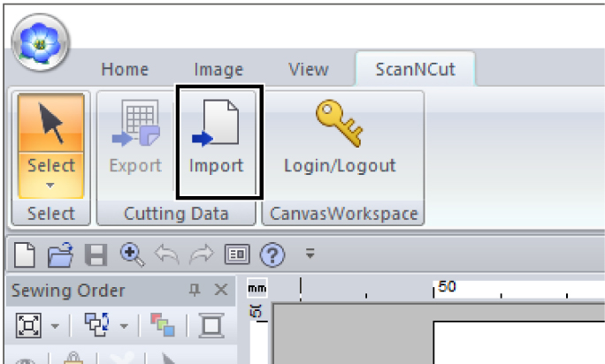Close the Sewing Order panel

tap(221, 289)
